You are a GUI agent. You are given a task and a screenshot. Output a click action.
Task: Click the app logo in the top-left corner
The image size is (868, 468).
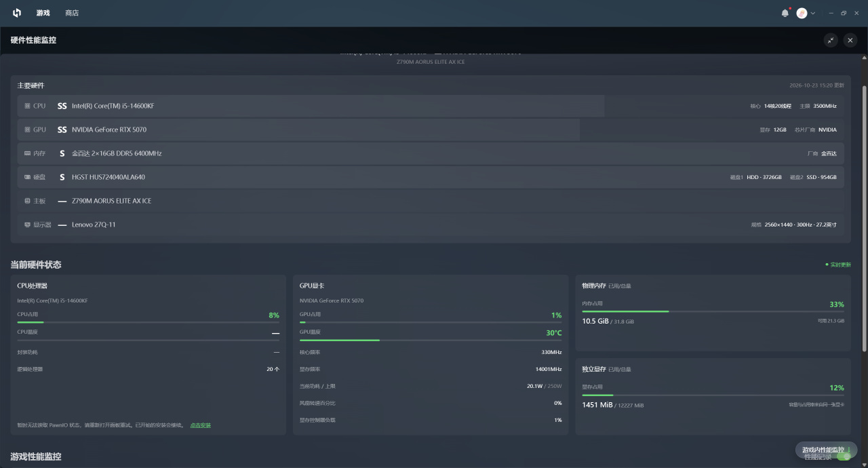(17, 13)
